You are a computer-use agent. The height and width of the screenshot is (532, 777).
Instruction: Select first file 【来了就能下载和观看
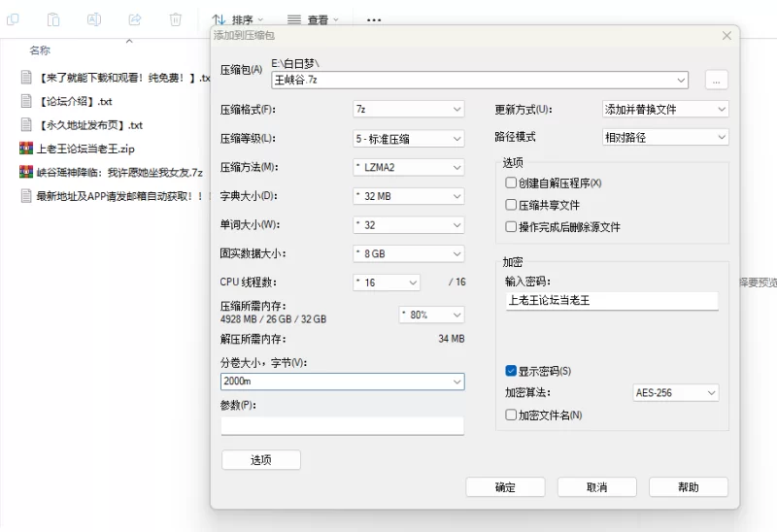115,78
